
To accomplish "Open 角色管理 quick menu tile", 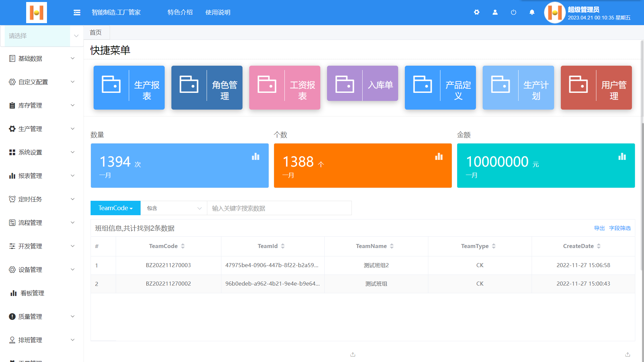I will [x=207, y=87].
